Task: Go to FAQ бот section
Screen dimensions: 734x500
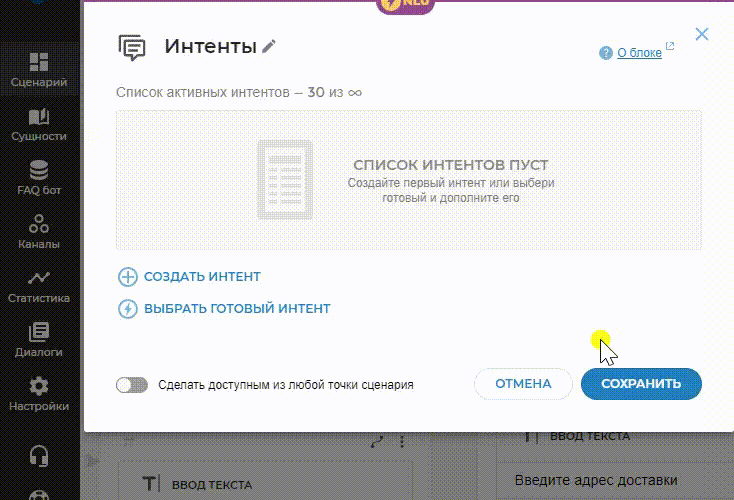Action: pyautogui.click(x=39, y=178)
